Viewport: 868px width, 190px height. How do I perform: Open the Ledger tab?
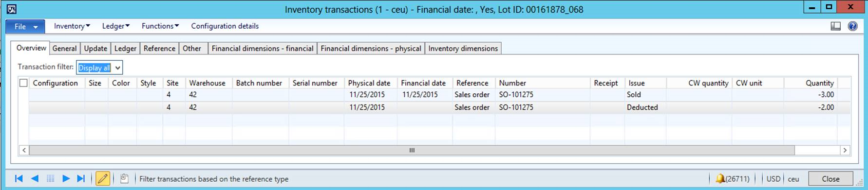tap(125, 48)
